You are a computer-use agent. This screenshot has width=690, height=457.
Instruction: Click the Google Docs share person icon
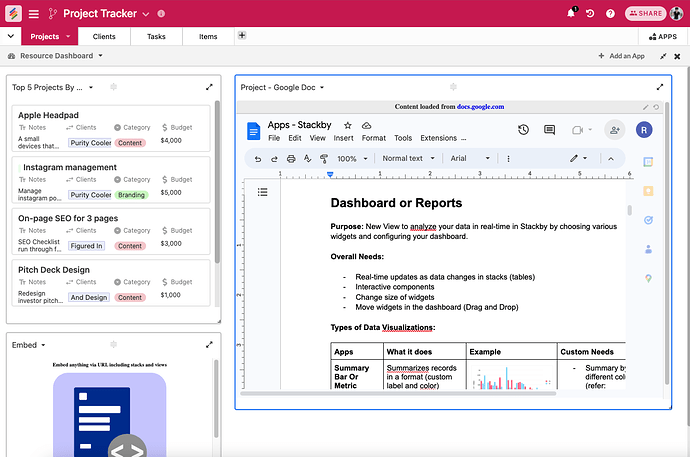615,130
